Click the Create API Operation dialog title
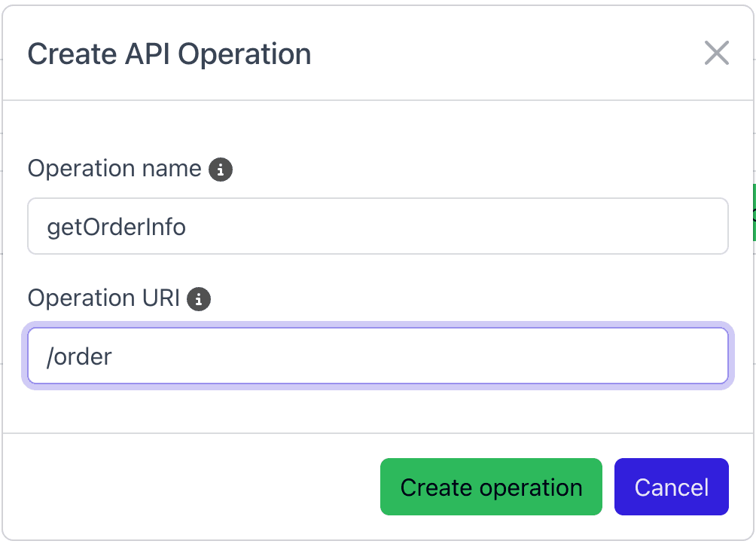The width and height of the screenshot is (756, 544). click(169, 53)
